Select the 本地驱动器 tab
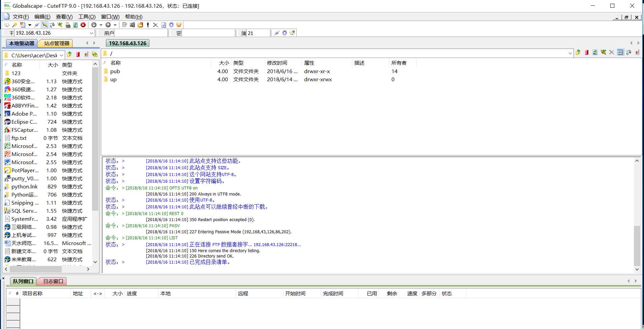Screen dimensions: 644x329 tap(22, 43)
